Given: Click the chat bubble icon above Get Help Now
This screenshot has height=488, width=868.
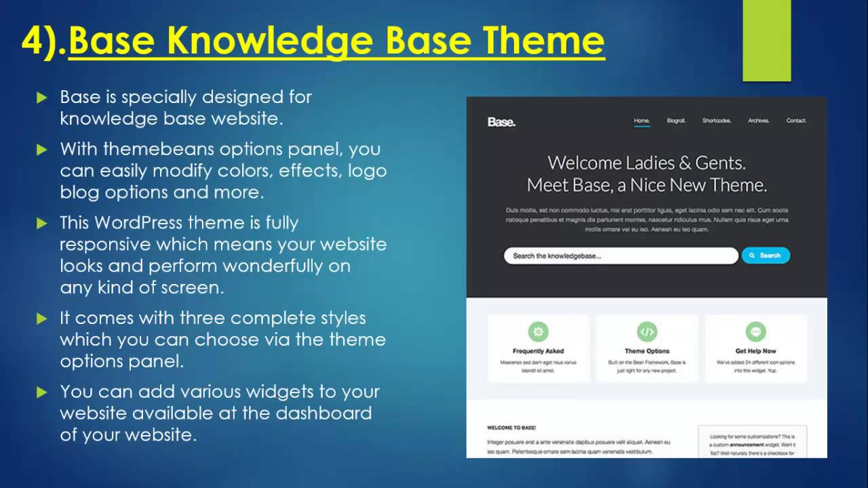Looking at the screenshot, I should [x=755, y=332].
